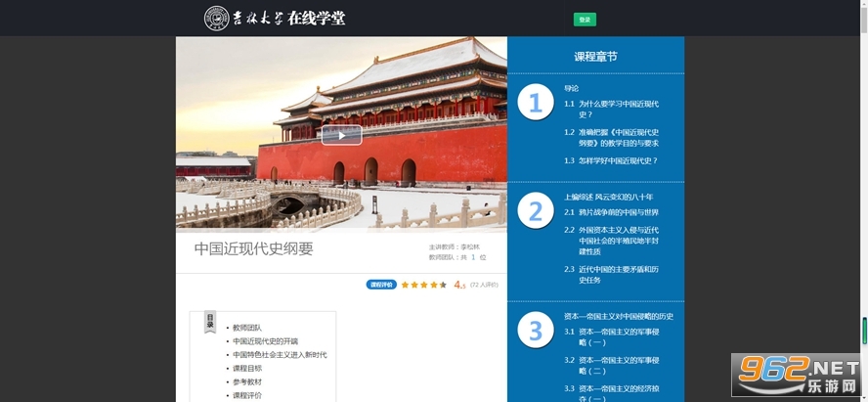Select chapter 1 number circle
This screenshot has width=868, height=402.
[x=536, y=102]
